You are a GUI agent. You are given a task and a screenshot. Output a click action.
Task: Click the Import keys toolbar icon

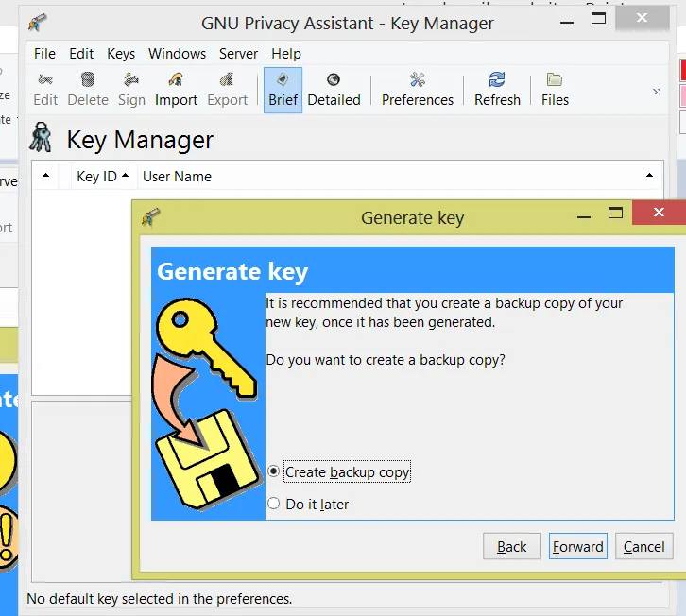pos(176,90)
